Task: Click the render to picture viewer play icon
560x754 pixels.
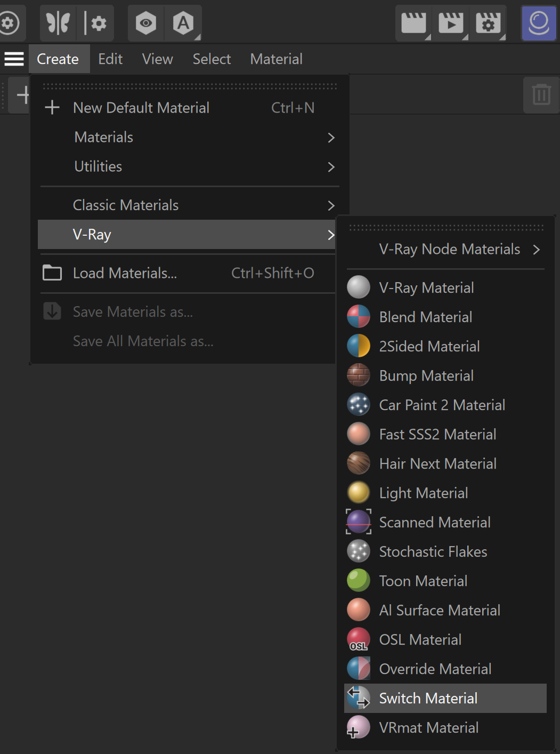Action: pos(451,23)
